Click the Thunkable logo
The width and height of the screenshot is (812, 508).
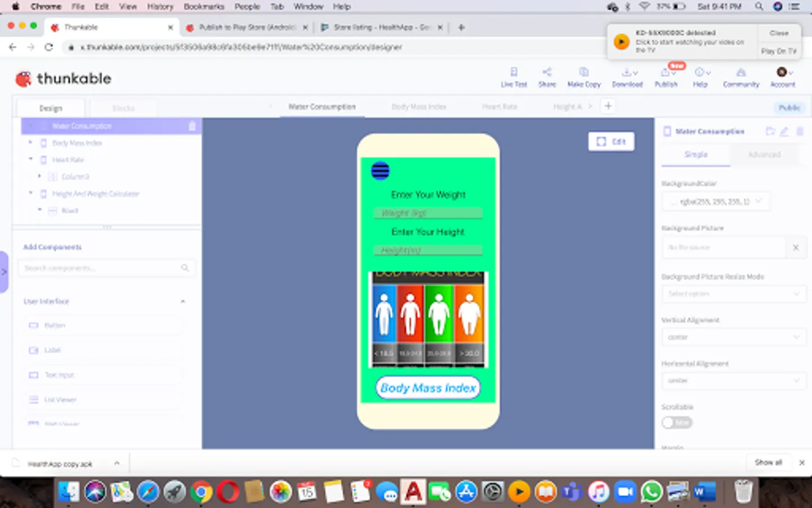pyautogui.click(x=63, y=79)
